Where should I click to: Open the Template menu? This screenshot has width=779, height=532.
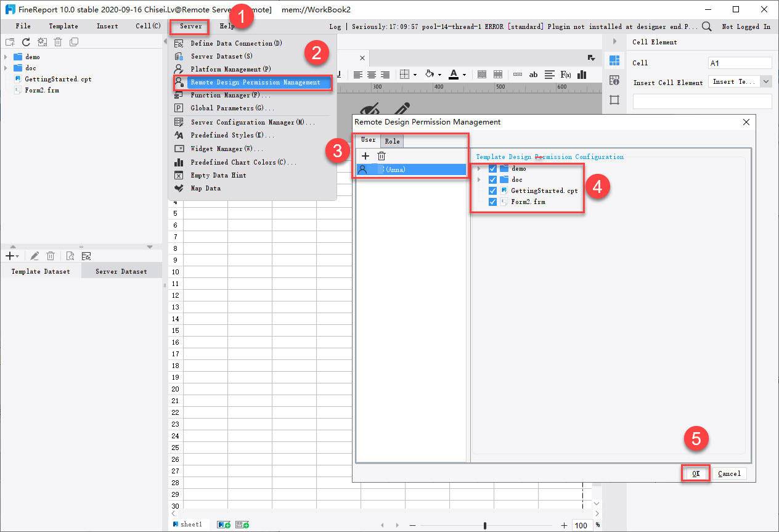63,26
